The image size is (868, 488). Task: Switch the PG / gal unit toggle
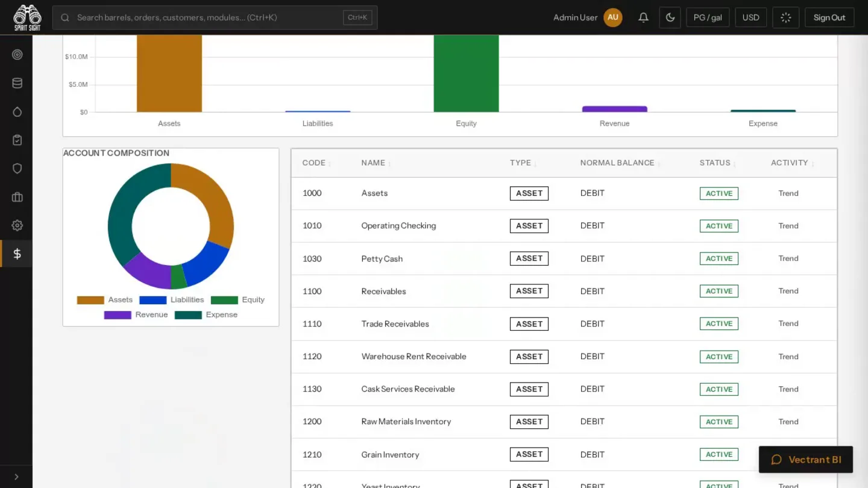coord(708,17)
